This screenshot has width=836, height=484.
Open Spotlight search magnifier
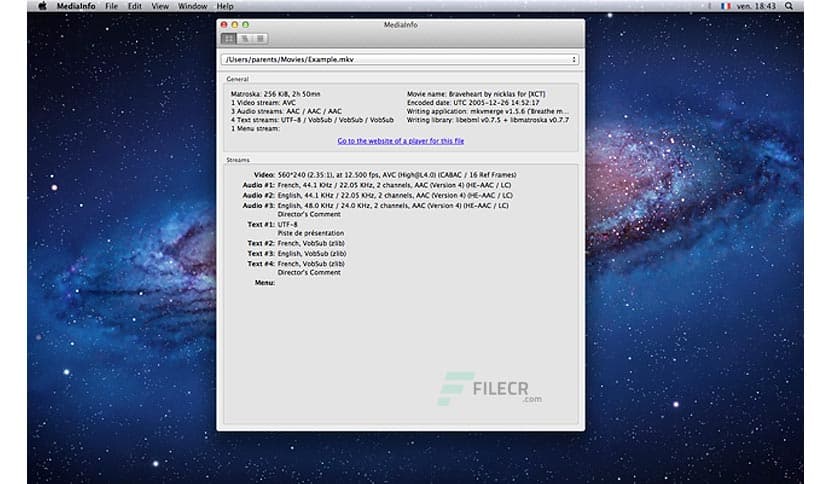click(789, 6)
